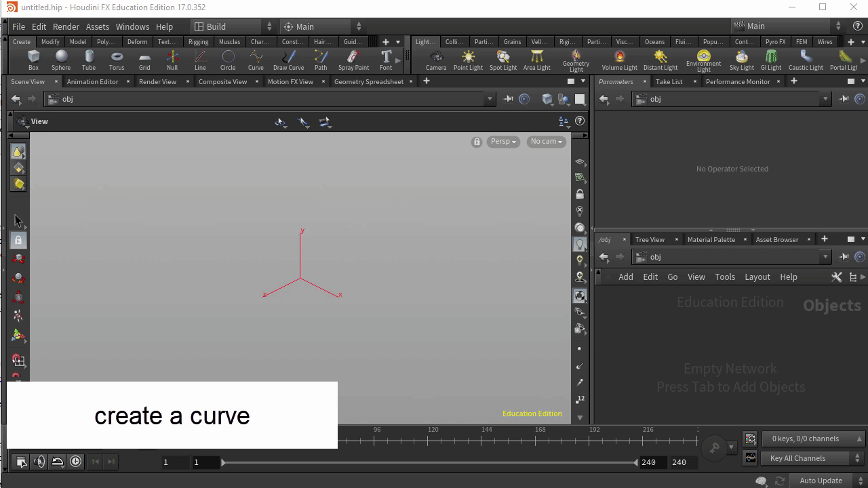The height and width of the screenshot is (488, 868).
Task: Click the Key All Channels button
Action: point(797,458)
